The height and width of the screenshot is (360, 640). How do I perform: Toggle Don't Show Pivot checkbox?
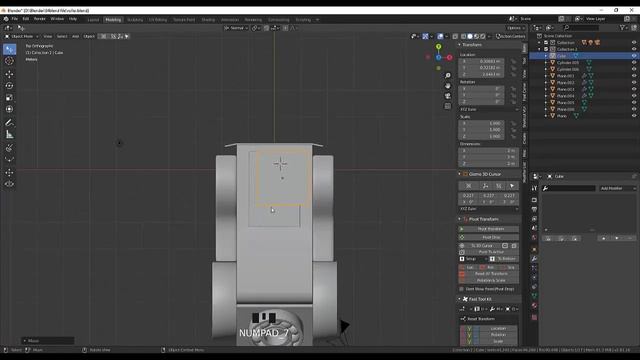coord(462,289)
